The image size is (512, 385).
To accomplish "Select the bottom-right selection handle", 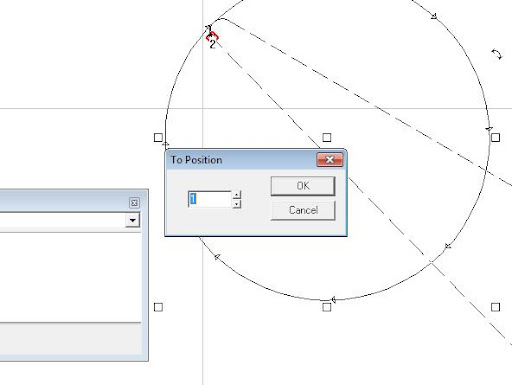I will click(496, 307).
